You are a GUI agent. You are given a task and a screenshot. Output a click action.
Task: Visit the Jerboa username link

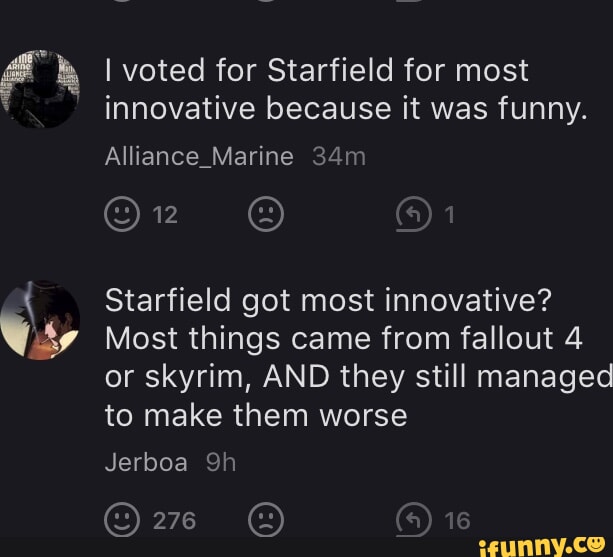(146, 462)
